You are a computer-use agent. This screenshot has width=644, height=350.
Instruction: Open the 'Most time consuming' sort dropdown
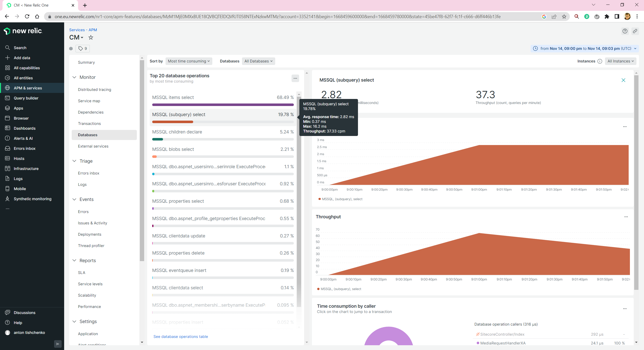coord(188,61)
